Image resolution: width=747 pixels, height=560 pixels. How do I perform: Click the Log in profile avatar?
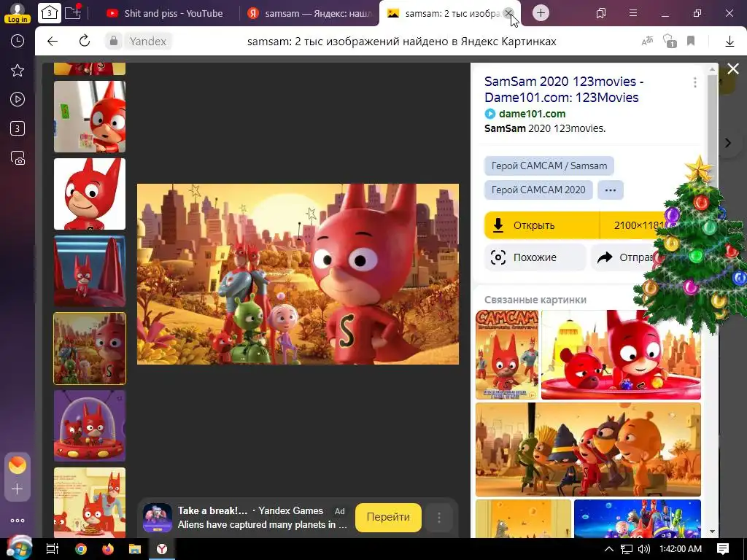click(x=18, y=13)
